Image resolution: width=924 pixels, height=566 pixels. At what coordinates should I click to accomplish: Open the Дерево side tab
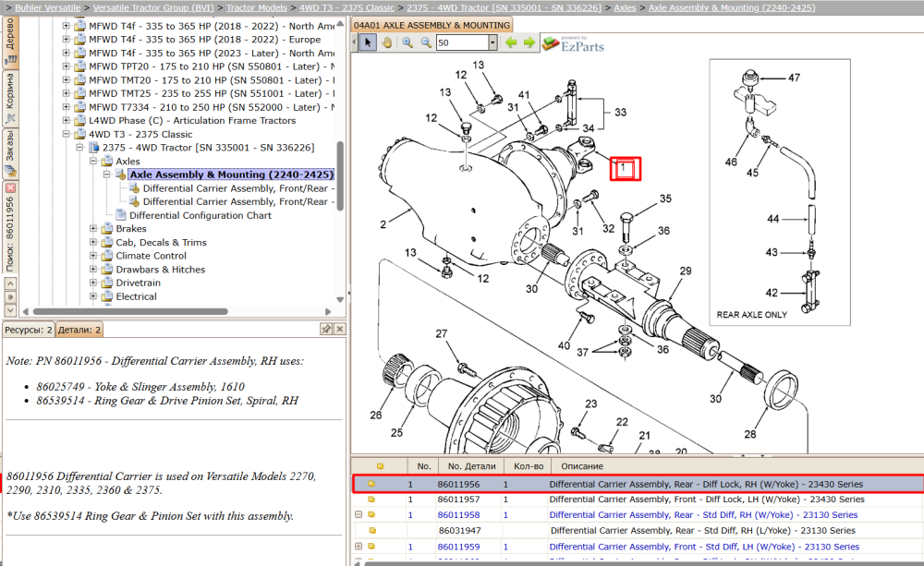pyautogui.click(x=10, y=42)
